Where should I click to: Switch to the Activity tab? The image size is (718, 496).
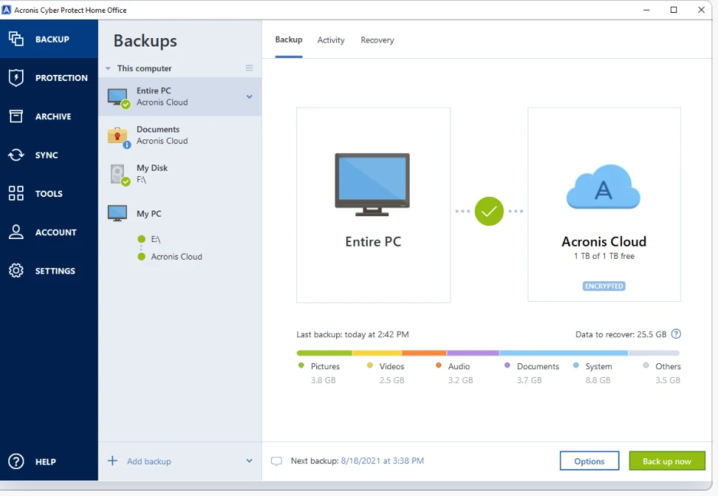[331, 40]
